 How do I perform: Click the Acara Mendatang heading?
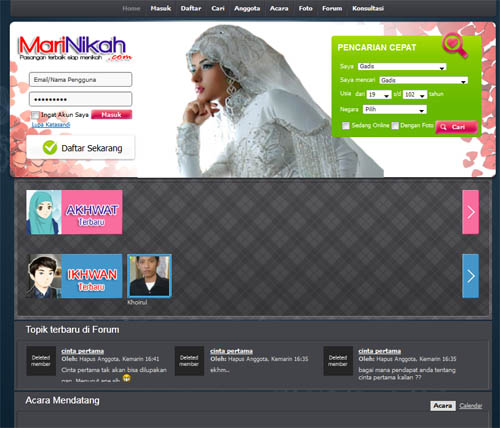pos(62,400)
